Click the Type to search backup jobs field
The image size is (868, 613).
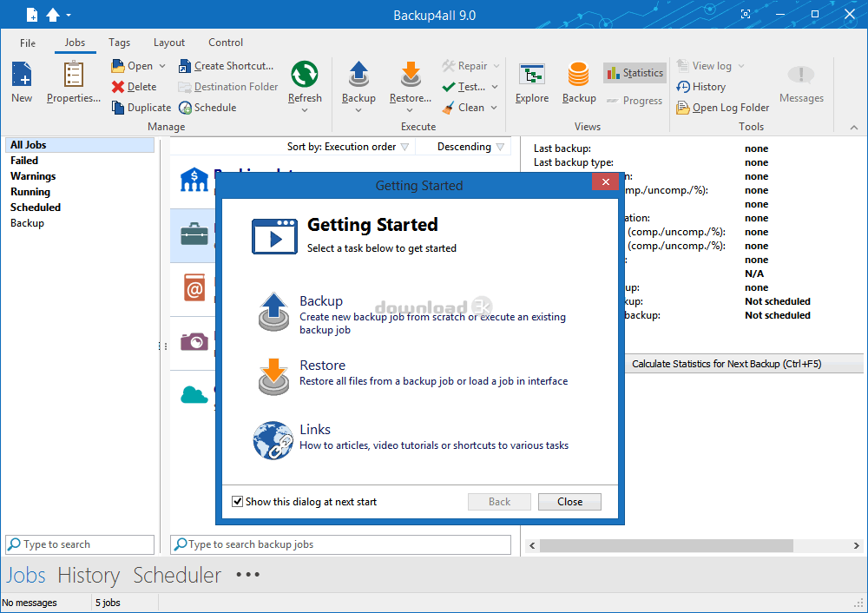point(340,544)
